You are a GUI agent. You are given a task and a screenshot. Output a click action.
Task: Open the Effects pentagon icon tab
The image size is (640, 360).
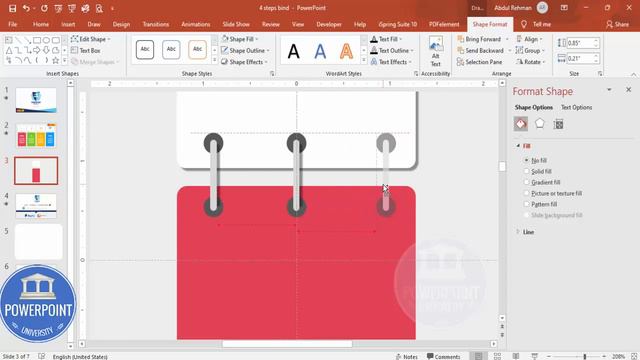point(540,124)
